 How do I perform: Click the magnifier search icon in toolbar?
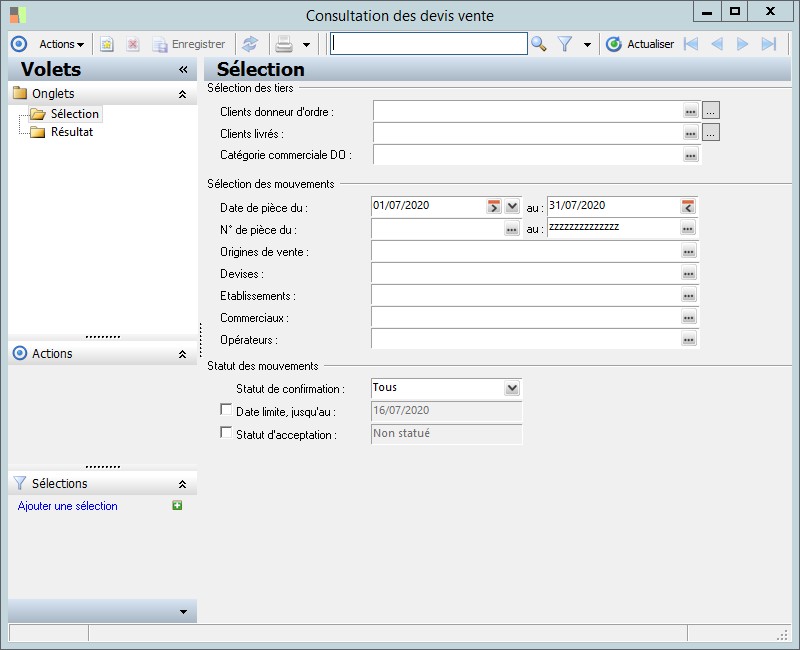click(539, 44)
